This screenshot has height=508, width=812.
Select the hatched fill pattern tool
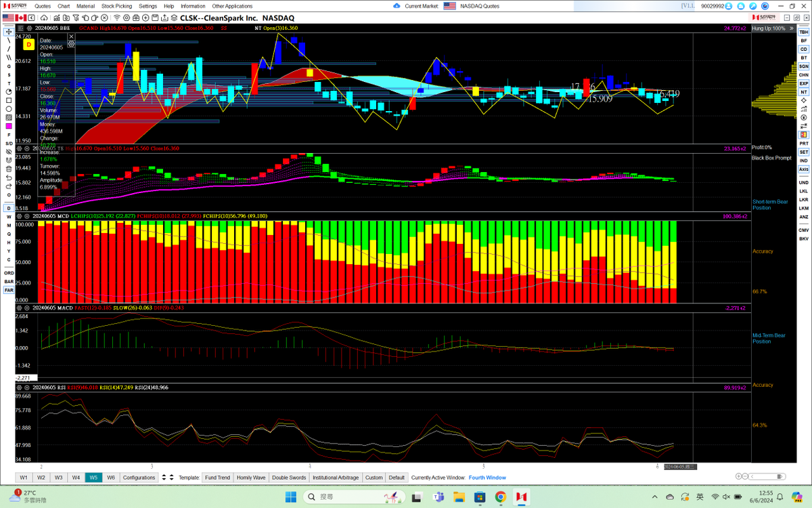(9, 117)
